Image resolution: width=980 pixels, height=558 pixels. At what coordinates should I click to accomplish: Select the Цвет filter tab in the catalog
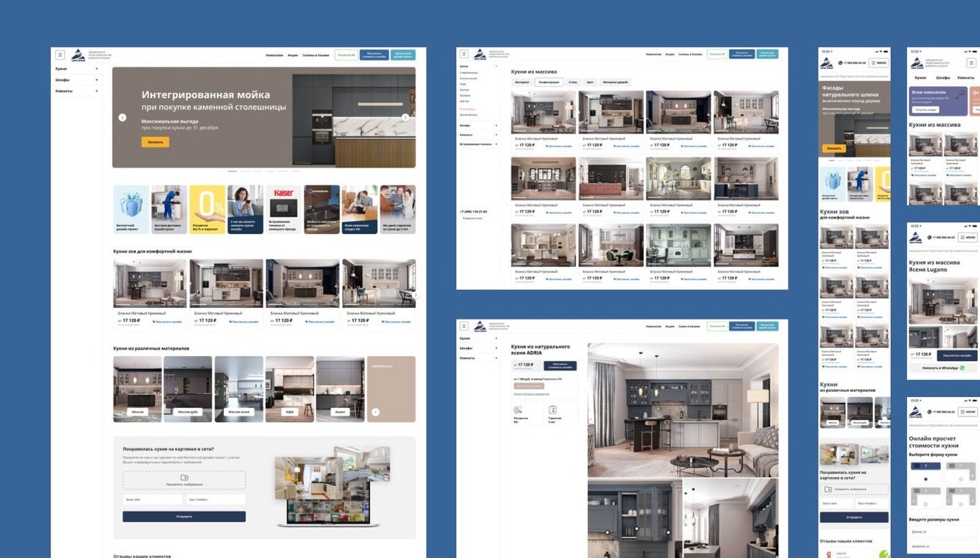[589, 83]
